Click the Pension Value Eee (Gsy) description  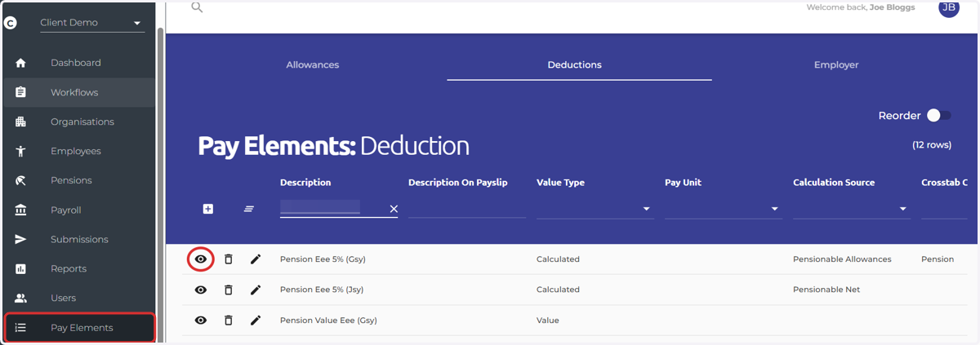coord(328,321)
